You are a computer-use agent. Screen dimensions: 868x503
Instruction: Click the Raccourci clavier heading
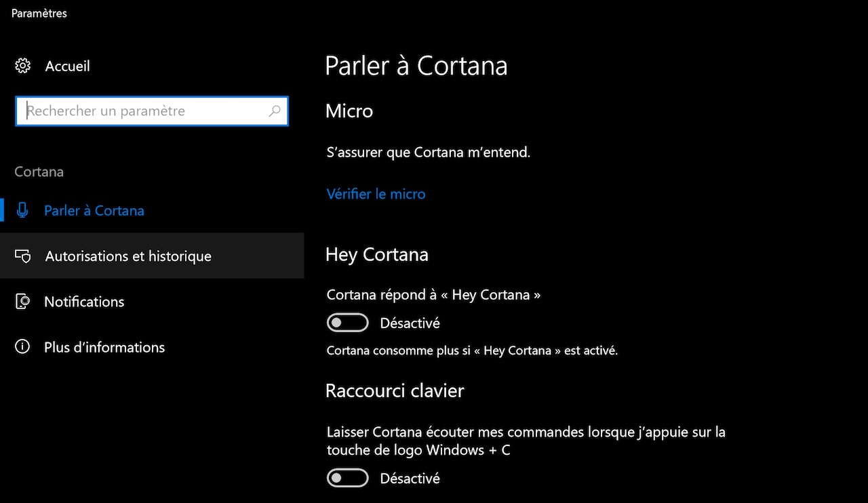[395, 390]
